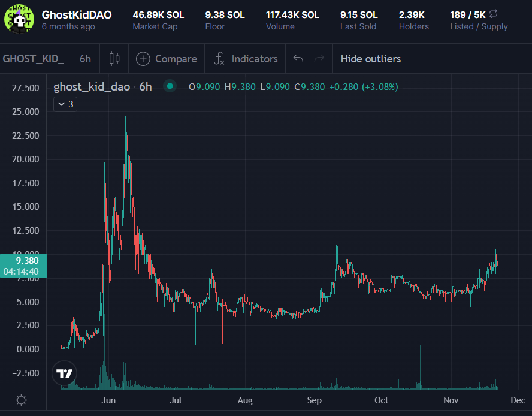Image resolution: width=532 pixels, height=416 pixels.
Task: Click the Aug label on time axis
Action: coord(245,400)
